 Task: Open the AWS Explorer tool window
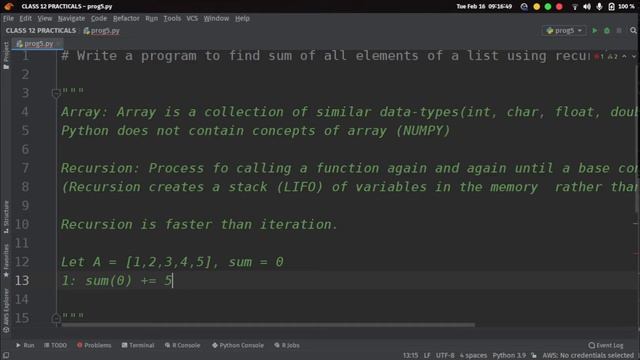click(x=6, y=310)
